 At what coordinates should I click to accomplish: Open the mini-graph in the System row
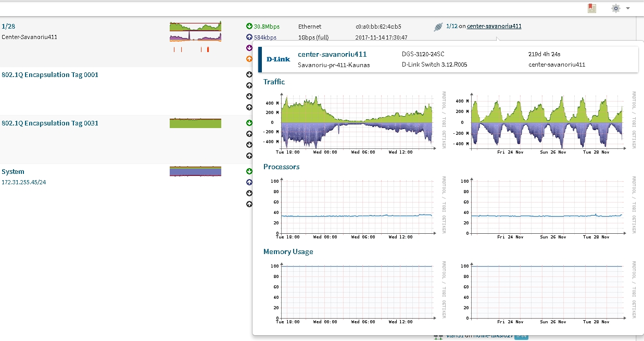point(195,171)
